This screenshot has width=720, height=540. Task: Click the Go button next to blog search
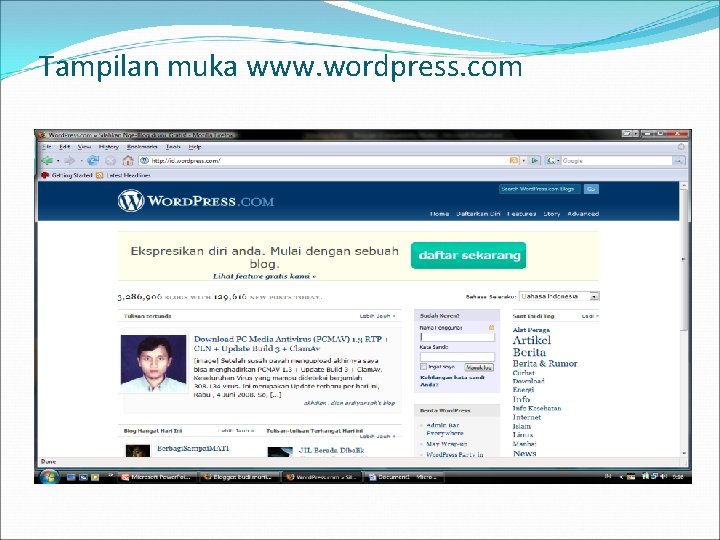591,189
